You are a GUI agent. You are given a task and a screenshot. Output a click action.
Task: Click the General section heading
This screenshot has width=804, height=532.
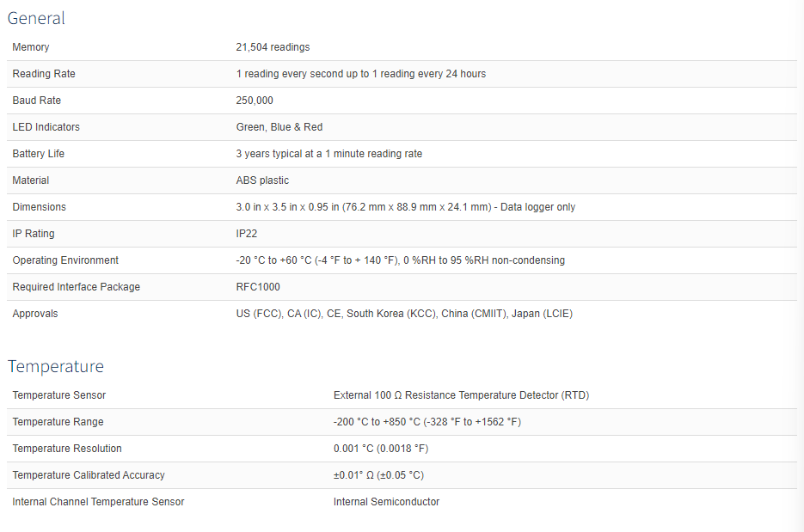[x=36, y=18]
